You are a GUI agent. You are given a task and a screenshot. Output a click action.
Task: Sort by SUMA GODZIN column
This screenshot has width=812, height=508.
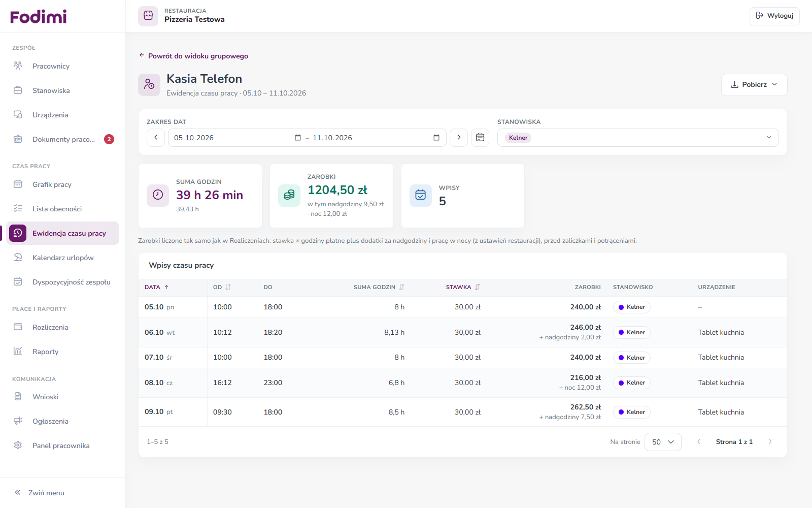[x=379, y=287]
